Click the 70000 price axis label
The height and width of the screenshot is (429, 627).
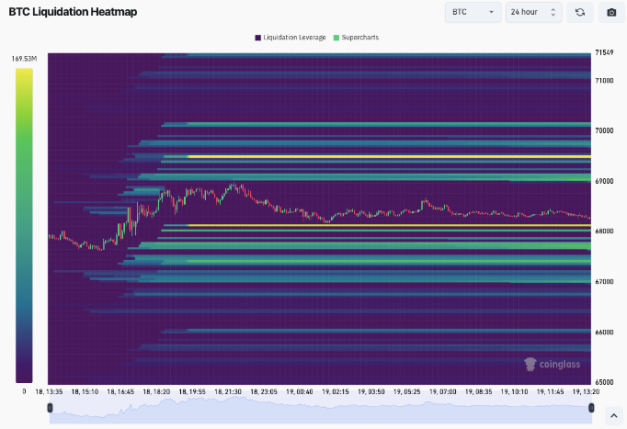click(x=603, y=130)
